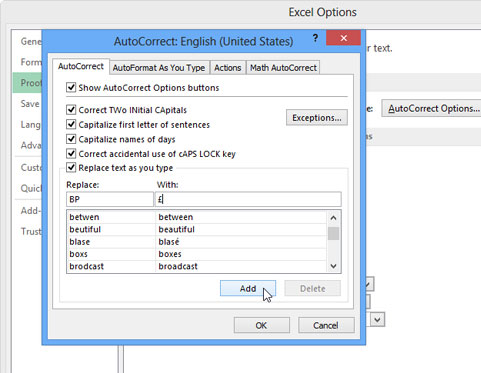Click the replacement list scrollbar thumb
This screenshot has width=481, height=373.
333,233
